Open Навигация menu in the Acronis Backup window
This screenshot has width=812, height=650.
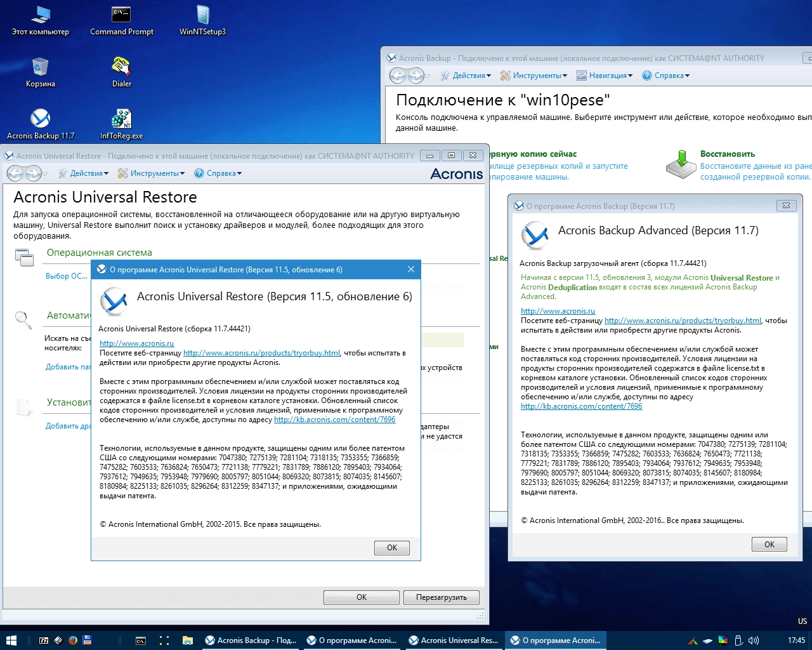[605, 76]
